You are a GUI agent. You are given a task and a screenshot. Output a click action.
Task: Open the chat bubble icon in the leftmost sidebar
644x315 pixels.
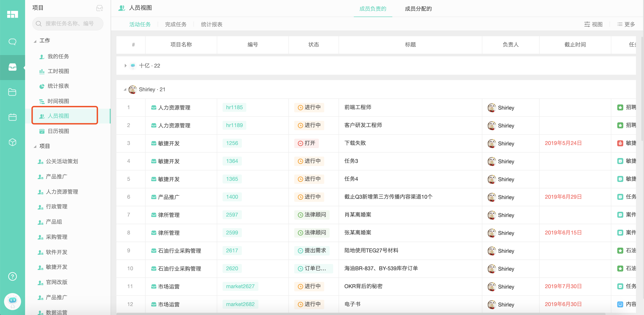[x=12, y=42]
